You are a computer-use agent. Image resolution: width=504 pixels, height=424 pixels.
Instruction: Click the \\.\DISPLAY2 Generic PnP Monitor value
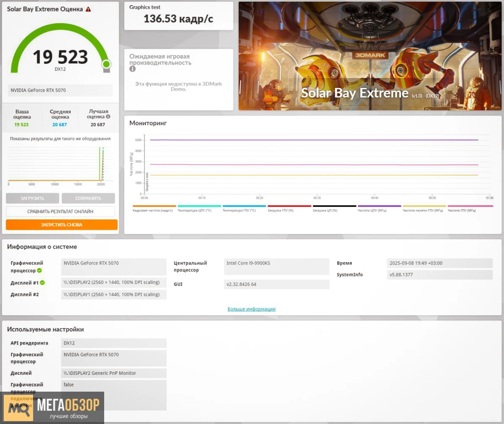114,373
